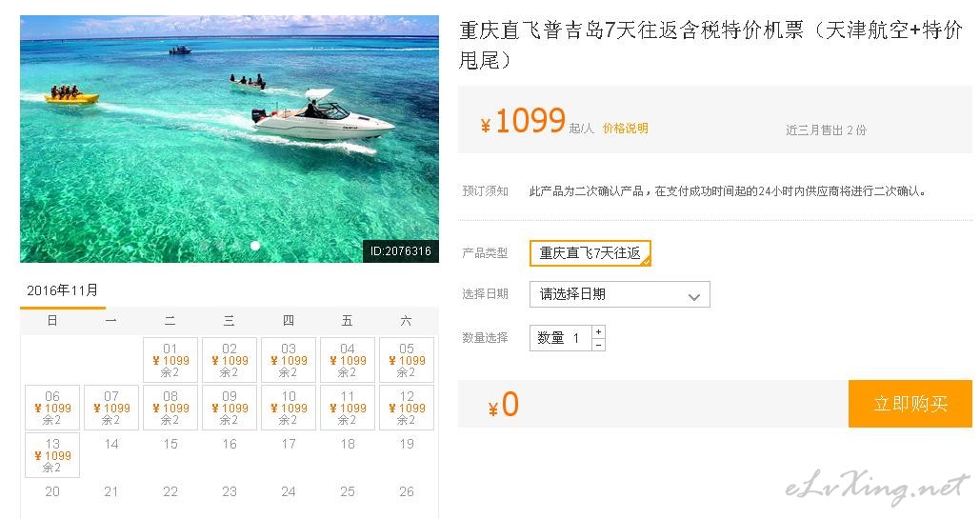Increase quantity with the plus stepper
This screenshot has height=519, width=980.
tap(598, 332)
